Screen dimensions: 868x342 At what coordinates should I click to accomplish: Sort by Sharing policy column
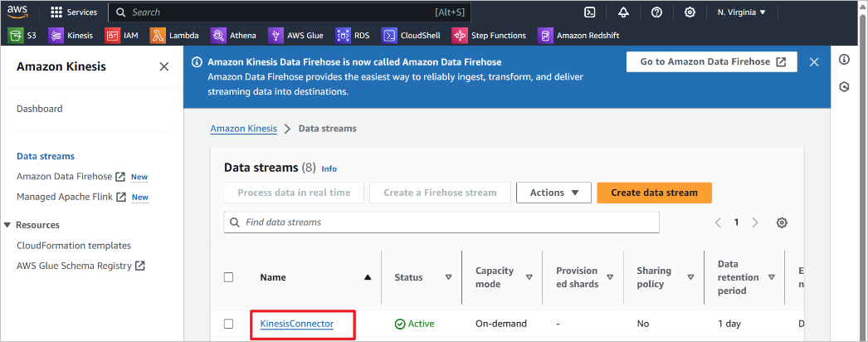pyautogui.click(x=691, y=278)
